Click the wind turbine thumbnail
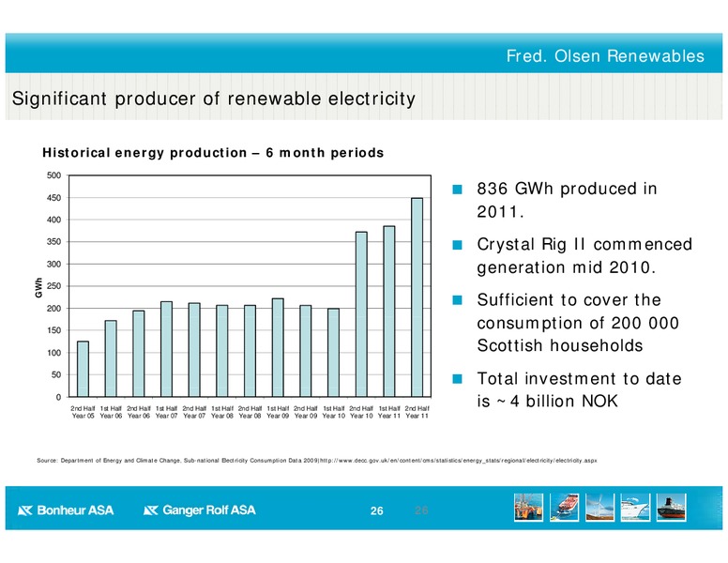This screenshot has height=563, width=728. click(599, 508)
